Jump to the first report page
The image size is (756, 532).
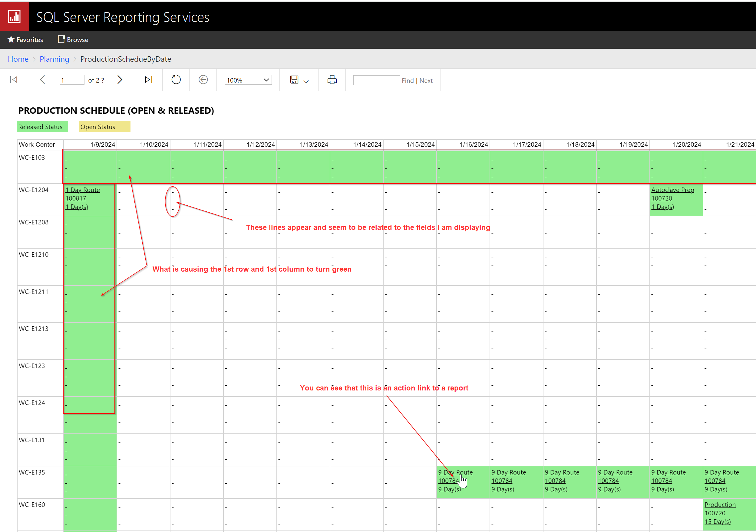point(13,80)
